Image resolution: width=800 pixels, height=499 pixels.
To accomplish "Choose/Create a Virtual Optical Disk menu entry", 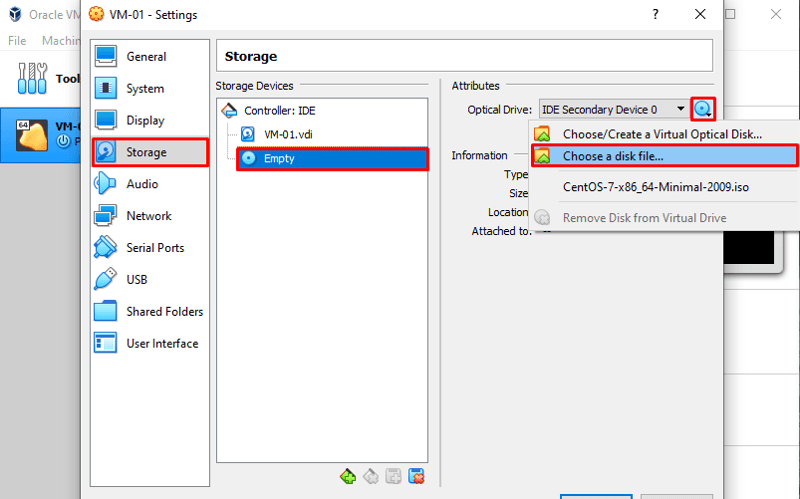I will [664, 134].
